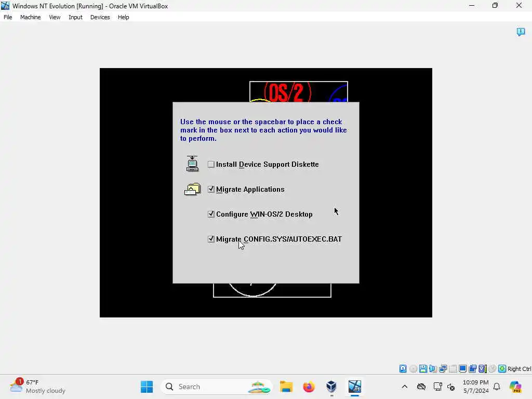This screenshot has height=399, width=532.
Task: Click the Right Ctrl host key label
Action: coord(519,369)
